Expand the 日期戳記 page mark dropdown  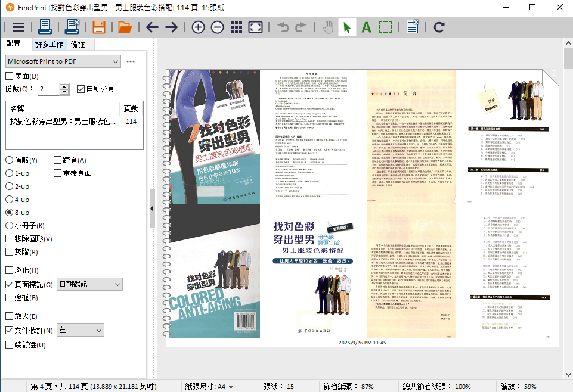pos(89,285)
